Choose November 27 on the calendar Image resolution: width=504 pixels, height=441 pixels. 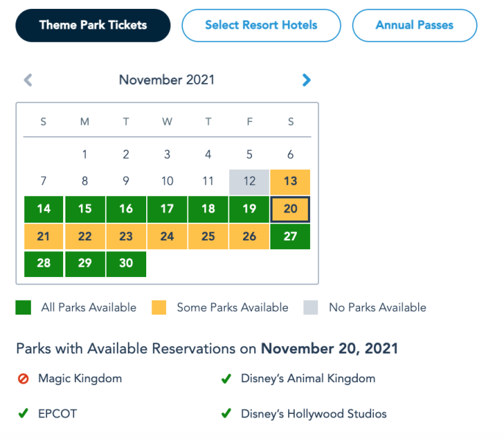point(290,236)
